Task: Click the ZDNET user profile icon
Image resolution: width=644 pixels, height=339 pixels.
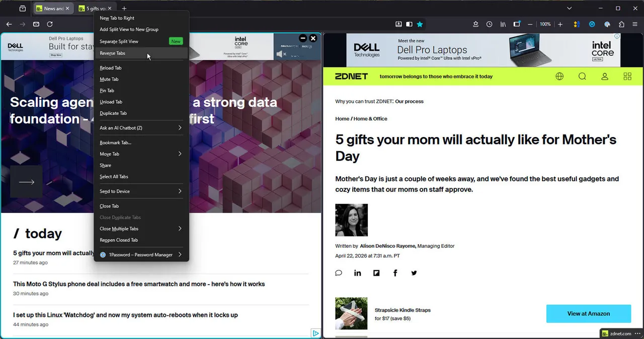Action: point(605,77)
